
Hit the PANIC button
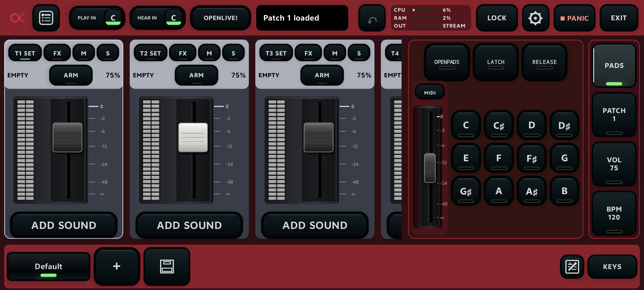point(574,18)
